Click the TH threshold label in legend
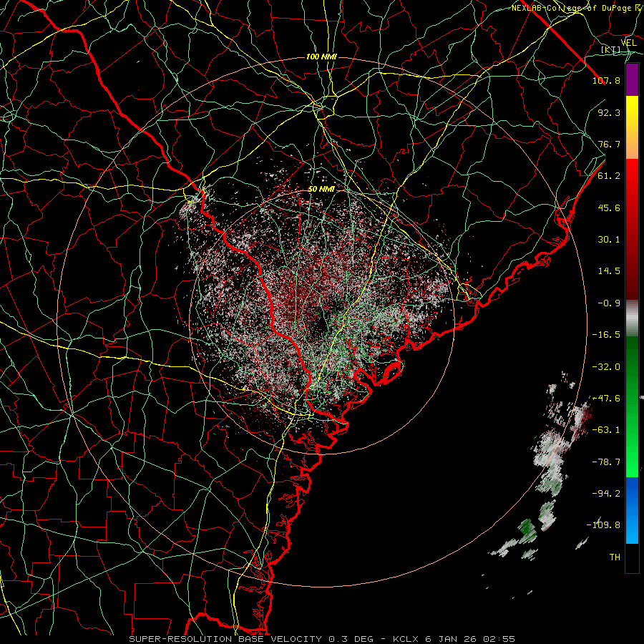 (x=615, y=557)
